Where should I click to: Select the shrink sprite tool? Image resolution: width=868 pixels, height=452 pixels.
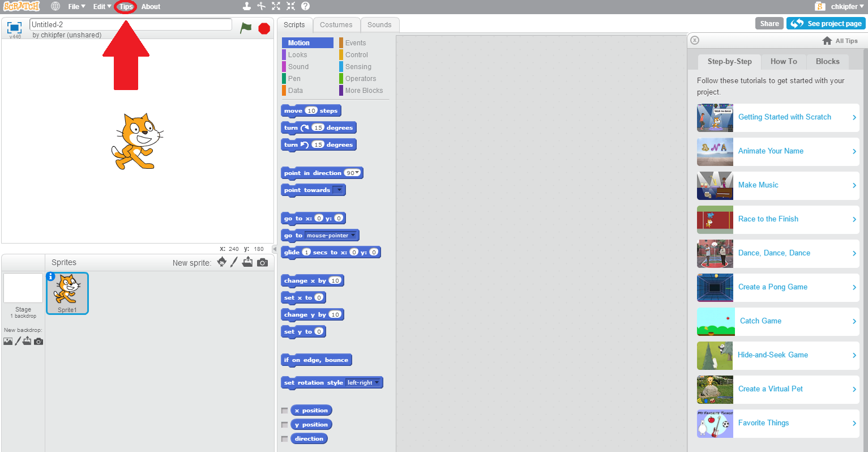tap(290, 6)
